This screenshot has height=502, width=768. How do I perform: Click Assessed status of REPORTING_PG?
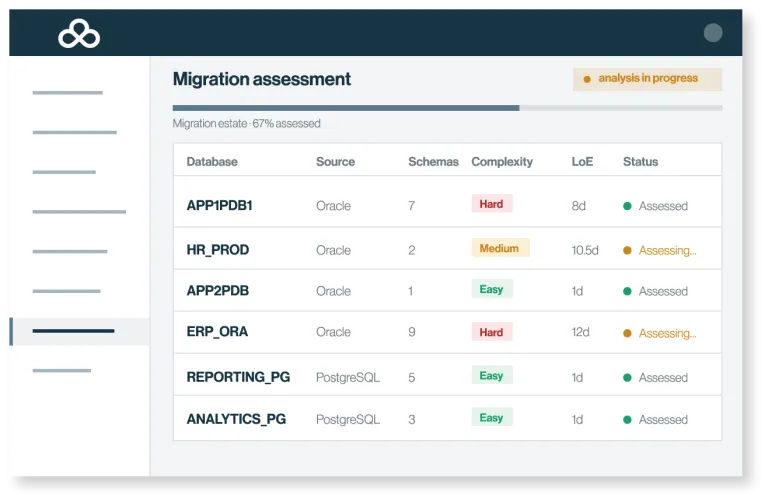655,378
